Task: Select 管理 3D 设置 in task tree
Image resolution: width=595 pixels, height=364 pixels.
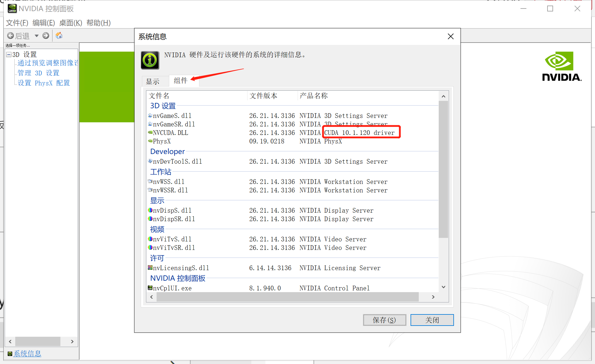Action: point(38,73)
